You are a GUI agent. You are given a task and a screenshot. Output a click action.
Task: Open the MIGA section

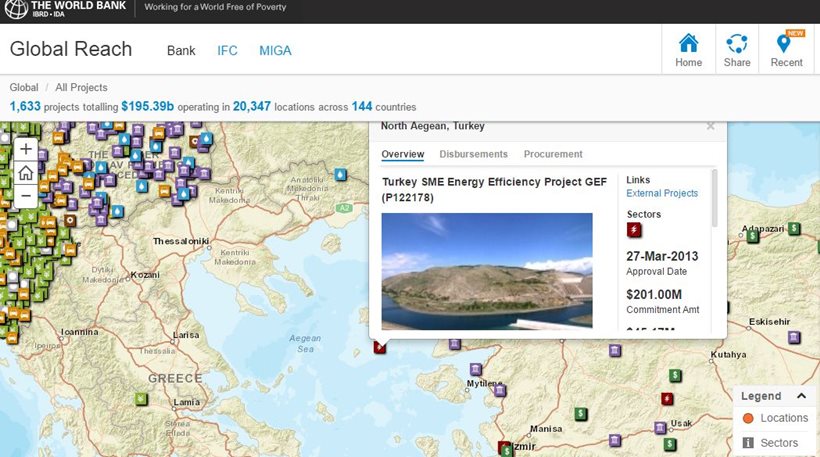[x=275, y=50]
